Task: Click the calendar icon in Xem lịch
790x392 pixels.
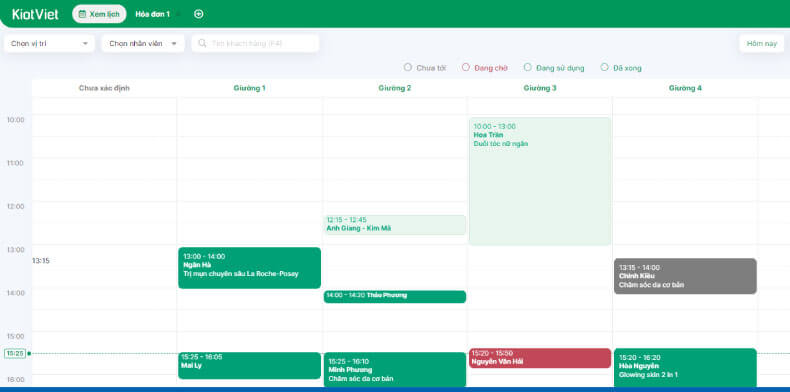Action: 82,14
